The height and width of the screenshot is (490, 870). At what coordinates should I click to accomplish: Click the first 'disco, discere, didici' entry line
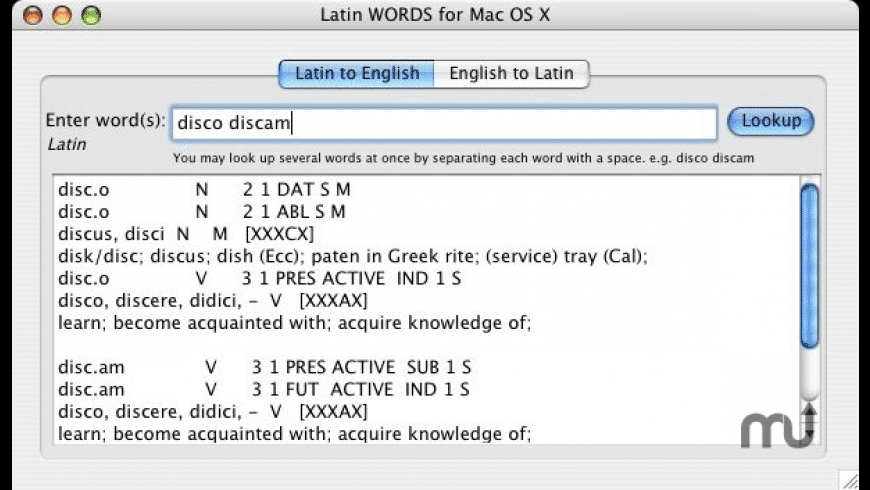click(x=213, y=301)
